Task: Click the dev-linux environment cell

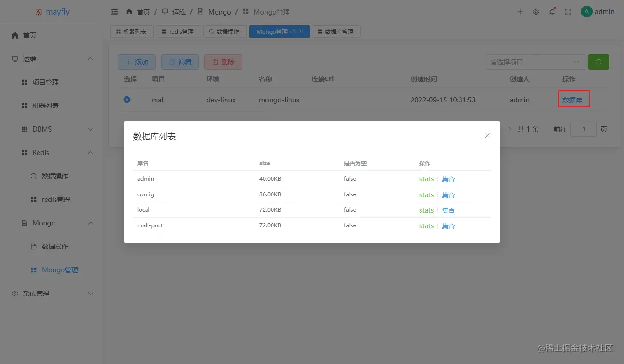Action: [221, 100]
